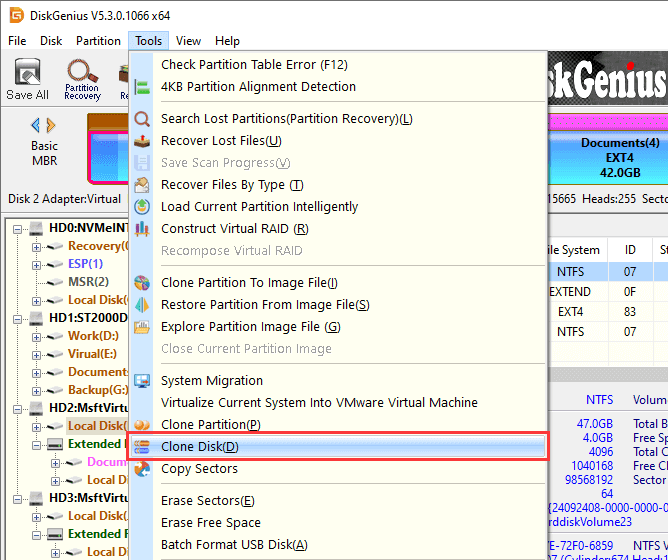This screenshot has width=668, height=560.
Task: Click the Load Current Partition Intelligently icon
Action: 142,207
